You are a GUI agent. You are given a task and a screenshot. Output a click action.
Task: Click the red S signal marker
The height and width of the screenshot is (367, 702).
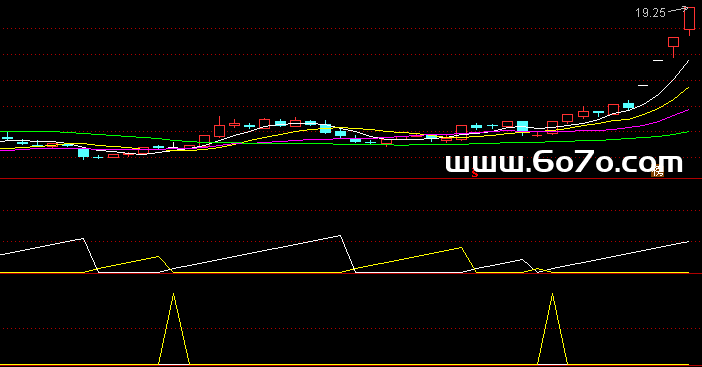[475, 174]
